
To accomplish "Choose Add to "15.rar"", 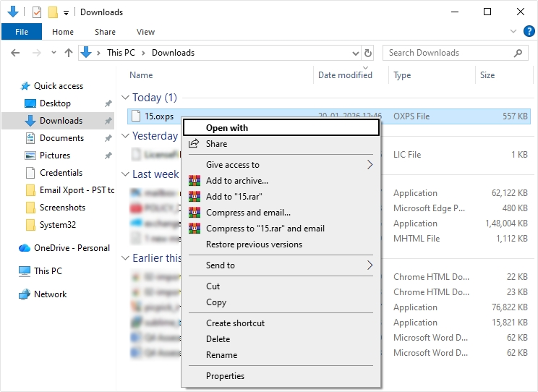I will [x=281, y=197].
